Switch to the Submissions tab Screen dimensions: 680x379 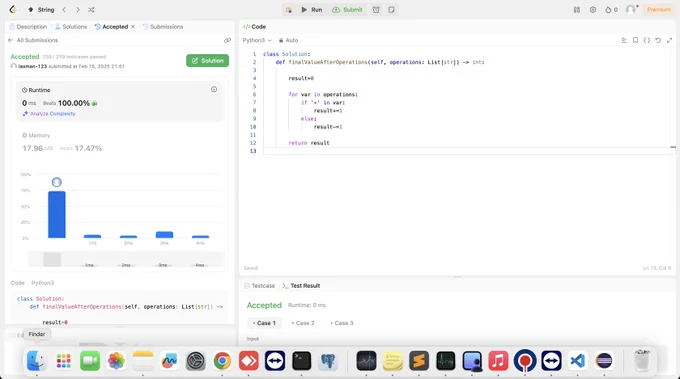(163, 26)
